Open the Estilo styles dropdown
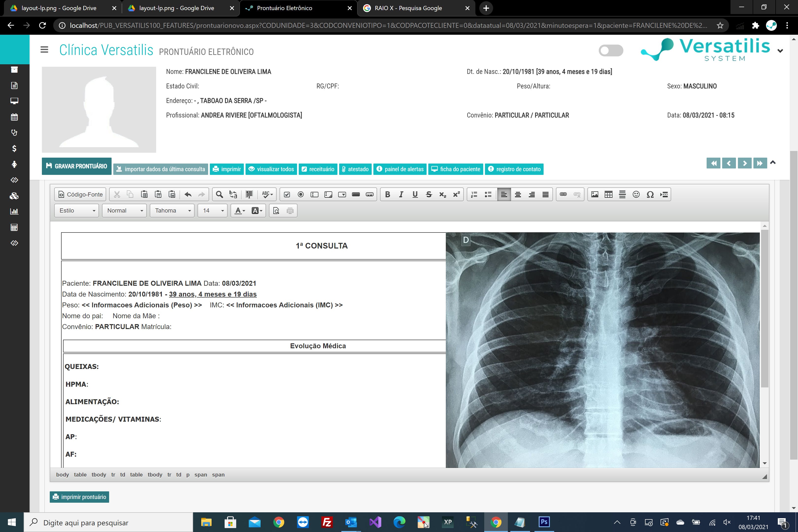The height and width of the screenshot is (532, 798). pyautogui.click(x=77, y=211)
